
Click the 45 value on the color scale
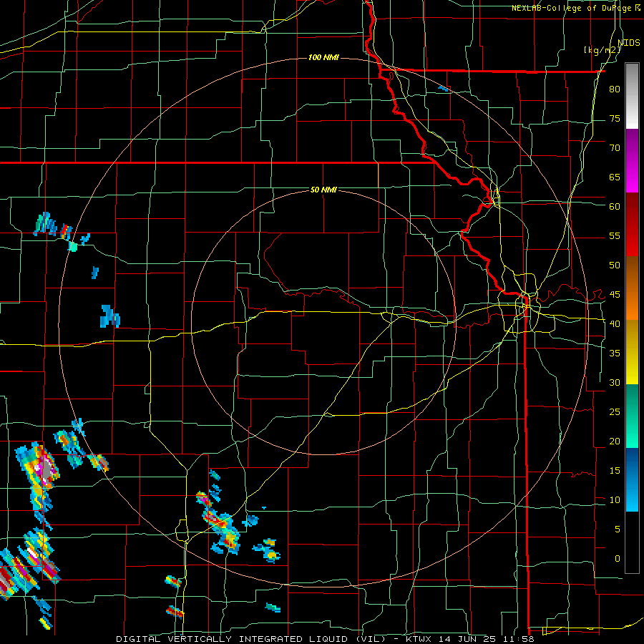(615, 295)
